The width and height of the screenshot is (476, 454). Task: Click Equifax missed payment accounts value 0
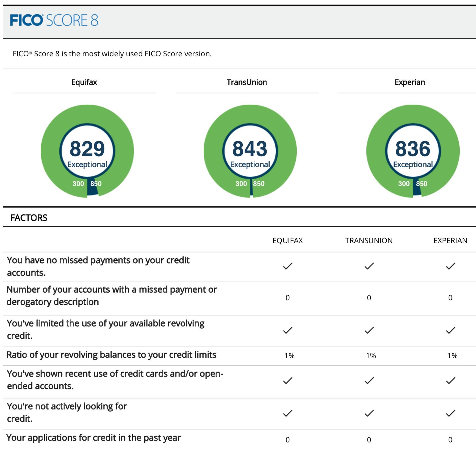click(287, 298)
